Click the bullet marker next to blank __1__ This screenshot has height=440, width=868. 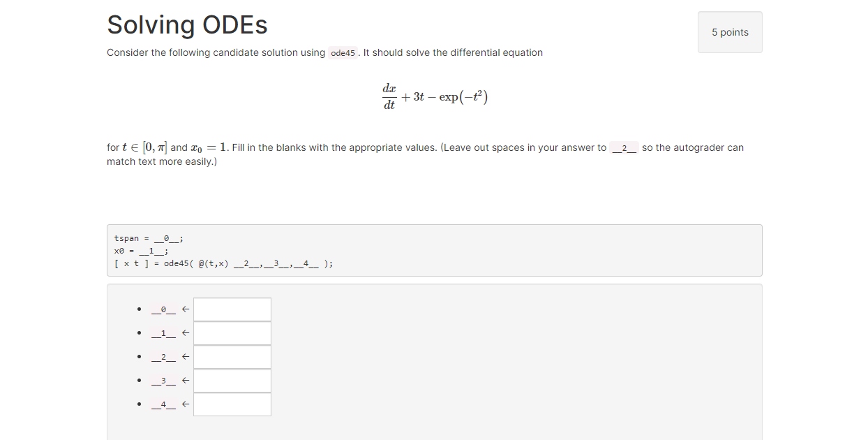(x=138, y=332)
